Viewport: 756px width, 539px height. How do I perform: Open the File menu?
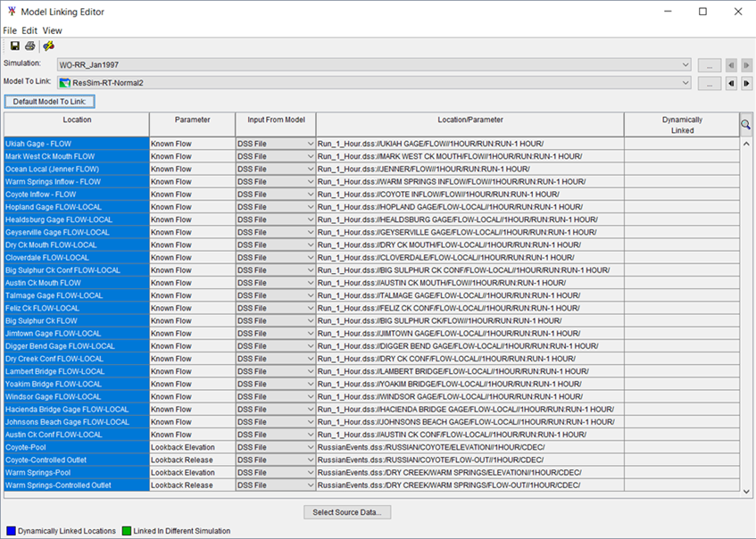[10, 29]
